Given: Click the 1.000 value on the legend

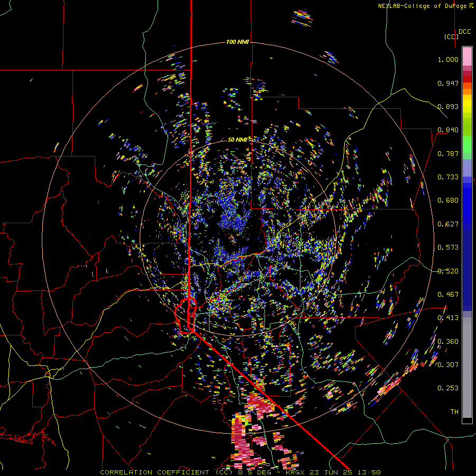Looking at the screenshot, I should pos(448,59).
